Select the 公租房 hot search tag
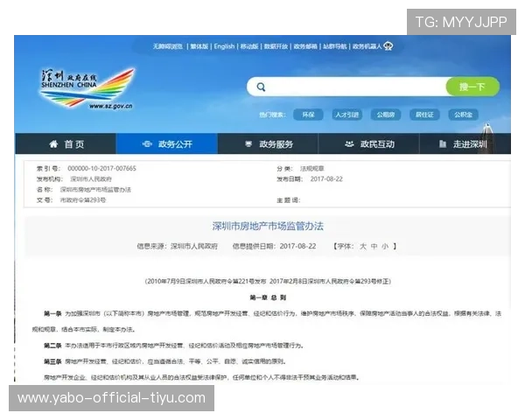Screen dimensions: 525x420 (386, 115)
